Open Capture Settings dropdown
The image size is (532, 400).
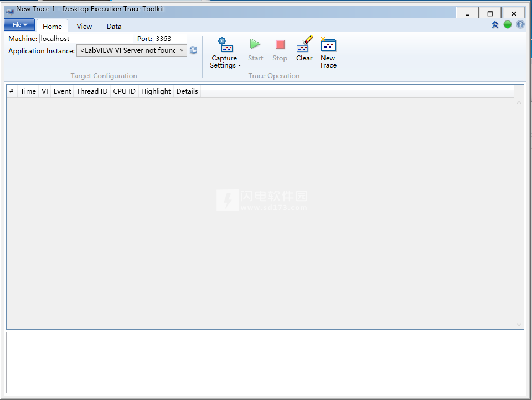[225, 53]
